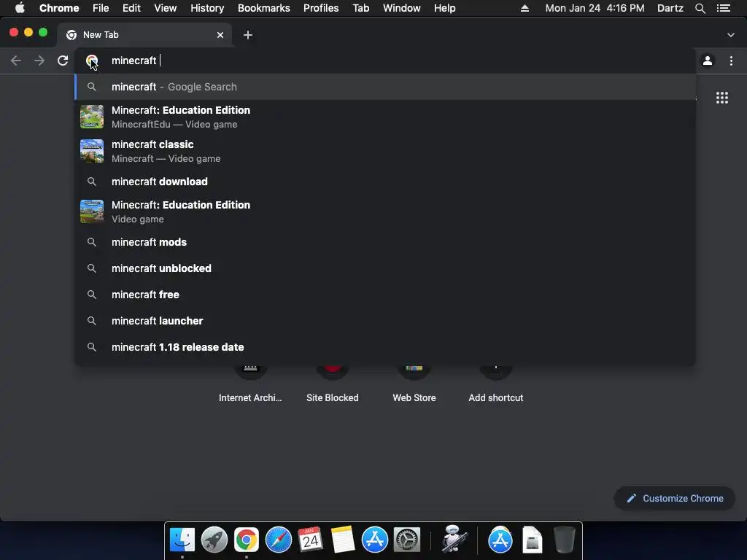Screen dimensions: 747x560
Task: Open the Chrome three-dot menu
Action: tap(731, 61)
